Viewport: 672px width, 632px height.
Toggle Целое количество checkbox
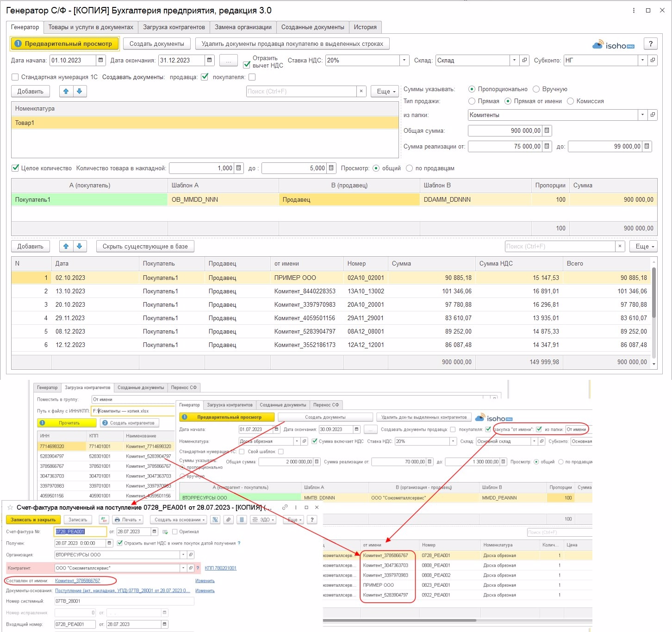[x=15, y=168]
